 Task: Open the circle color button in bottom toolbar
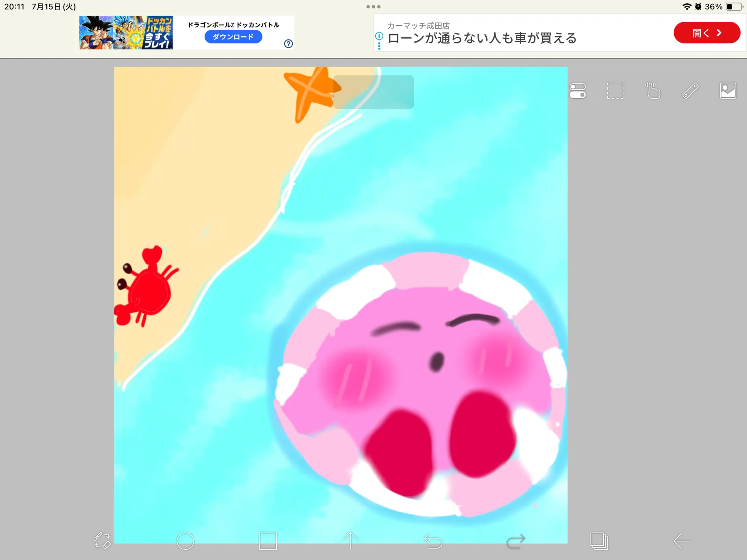(185, 541)
